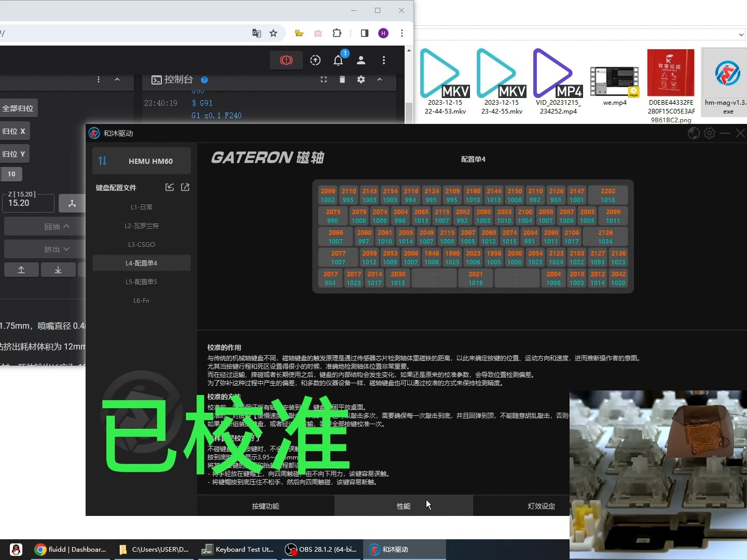This screenshot has width=747, height=560.
Task: Click the download arrow button below 挤出
Action: coord(58,270)
